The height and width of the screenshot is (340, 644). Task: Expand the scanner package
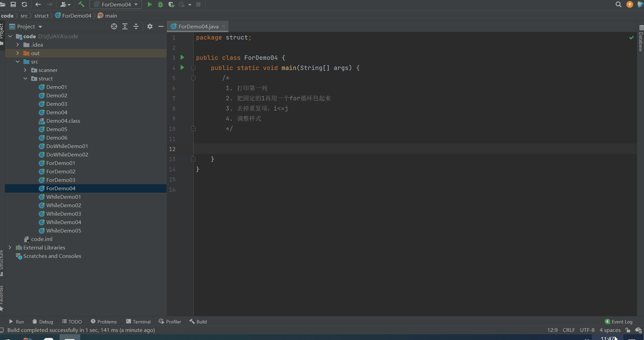(25, 70)
